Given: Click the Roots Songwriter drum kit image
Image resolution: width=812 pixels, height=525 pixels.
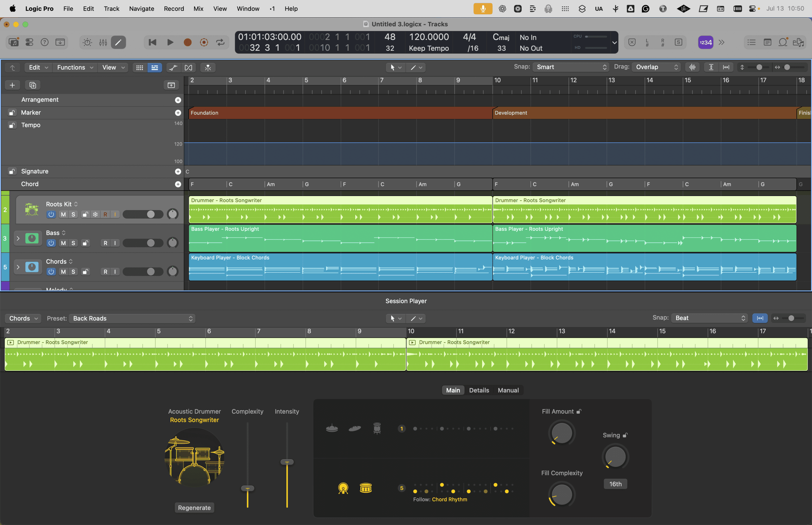Looking at the screenshot, I should (x=194, y=457).
